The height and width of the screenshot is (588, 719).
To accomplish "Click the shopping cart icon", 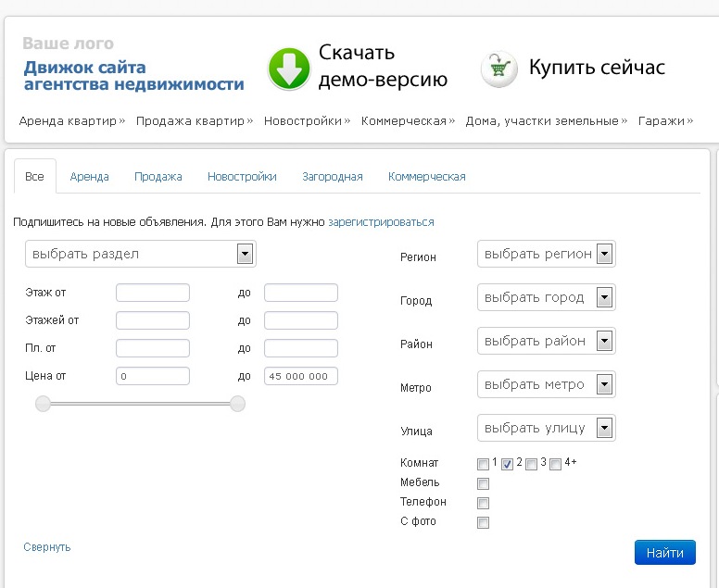I will coord(498,69).
